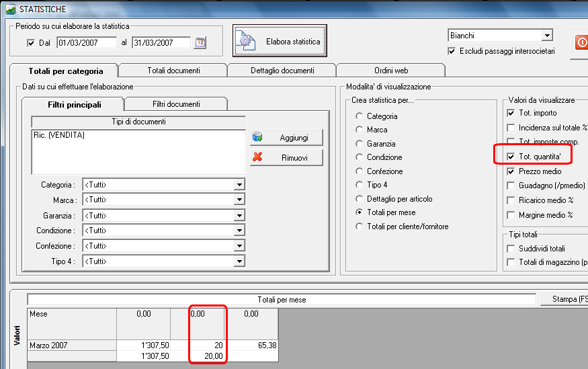The image size is (588, 369).
Task: Switch to Dettaglio documenti tab
Action: point(282,71)
